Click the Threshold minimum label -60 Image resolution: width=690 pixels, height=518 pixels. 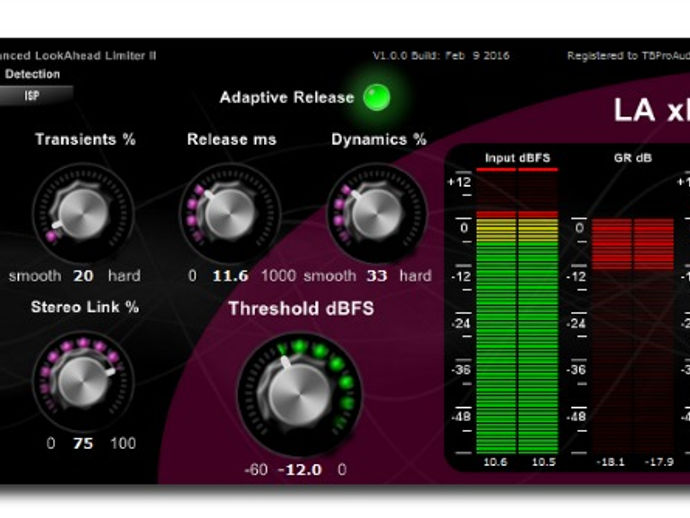(x=256, y=470)
